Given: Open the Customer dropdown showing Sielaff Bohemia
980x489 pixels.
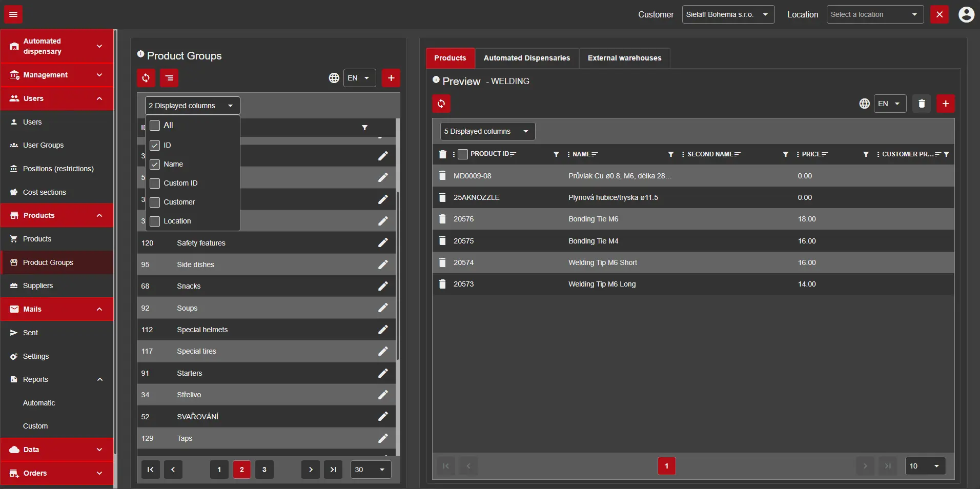Looking at the screenshot, I should click(727, 14).
